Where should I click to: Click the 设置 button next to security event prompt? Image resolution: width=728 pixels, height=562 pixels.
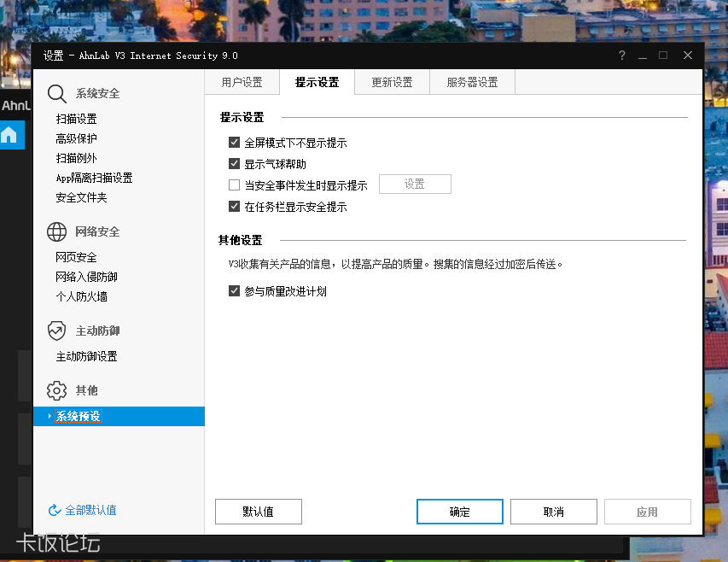click(415, 184)
